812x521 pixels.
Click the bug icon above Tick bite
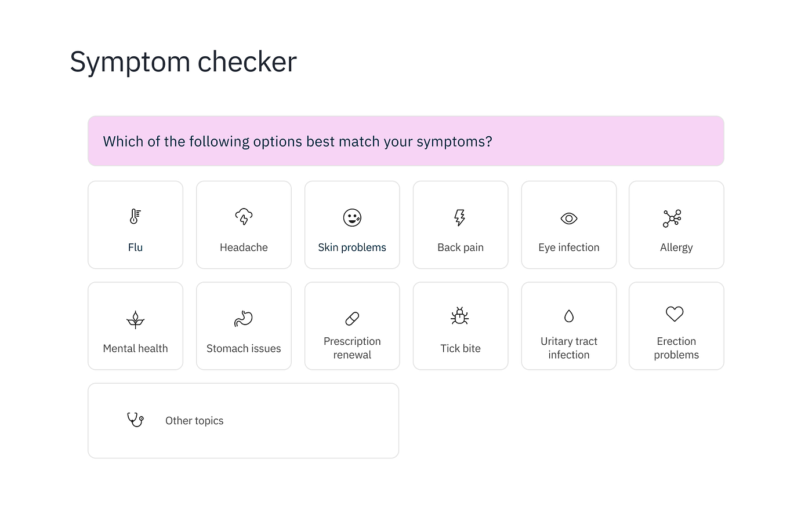460,316
